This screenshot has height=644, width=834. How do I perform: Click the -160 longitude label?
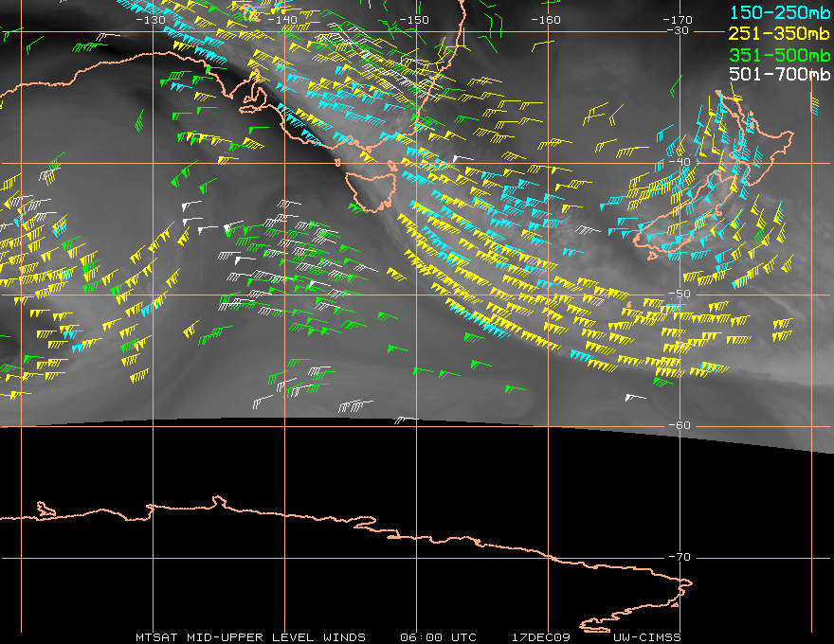coord(546,20)
